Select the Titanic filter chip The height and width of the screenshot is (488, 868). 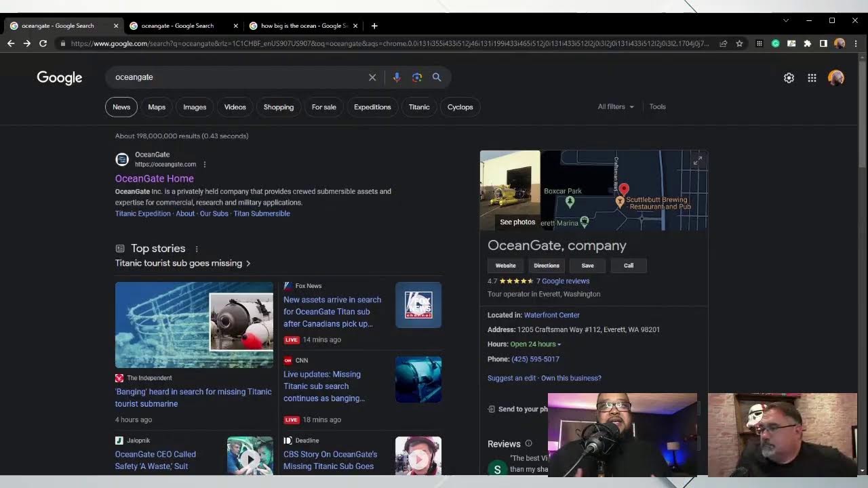point(419,107)
